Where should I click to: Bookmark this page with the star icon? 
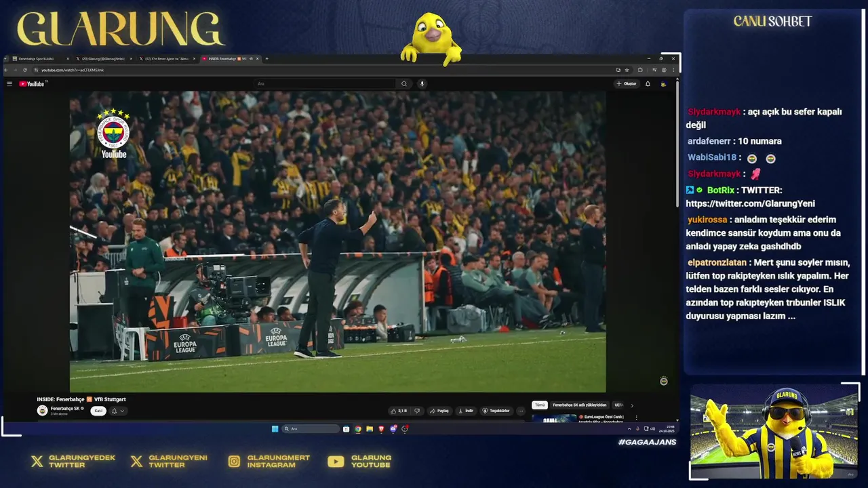pyautogui.click(x=627, y=70)
